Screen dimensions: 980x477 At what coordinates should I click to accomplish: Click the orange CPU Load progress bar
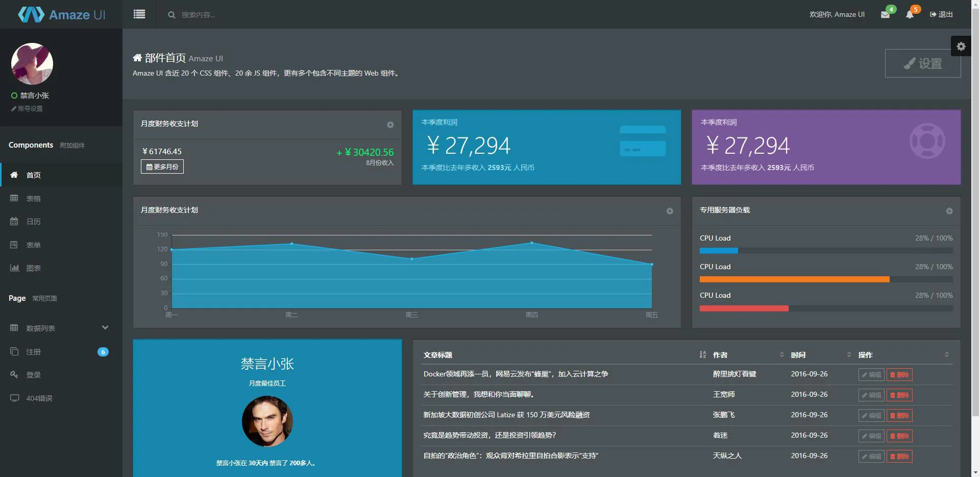[x=794, y=279]
